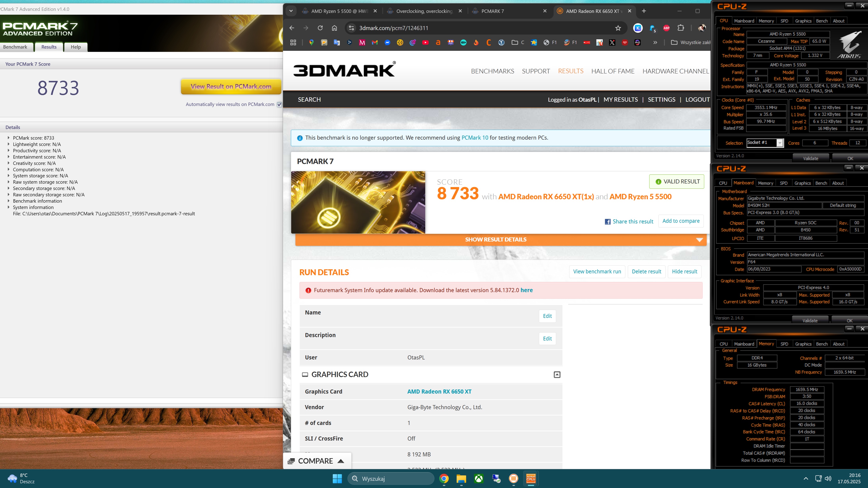The image size is (868, 488).
Task: Toggle automatically view results on PCMark.com checkbox
Action: point(279,104)
